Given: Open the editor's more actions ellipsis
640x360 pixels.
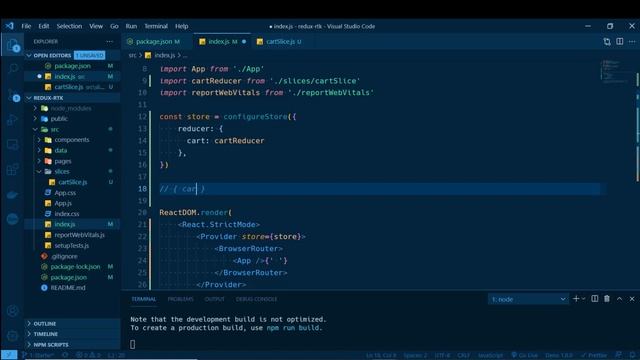Looking at the screenshot, I should (632, 42).
